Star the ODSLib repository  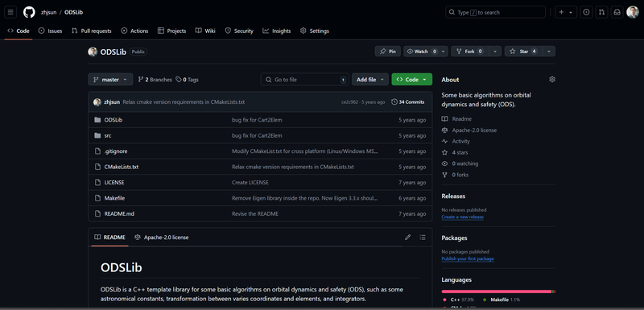(x=524, y=52)
